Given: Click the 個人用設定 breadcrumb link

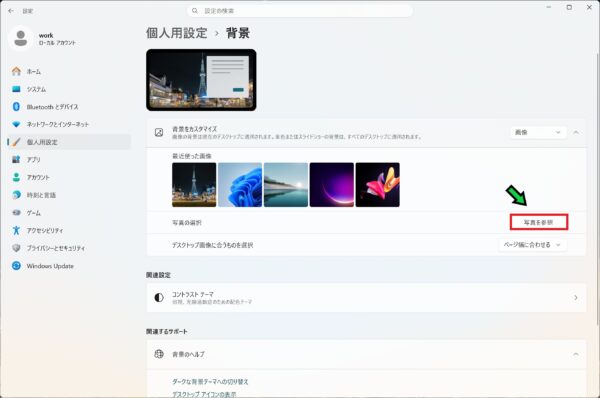Looking at the screenshot, I should click(176, 33).
